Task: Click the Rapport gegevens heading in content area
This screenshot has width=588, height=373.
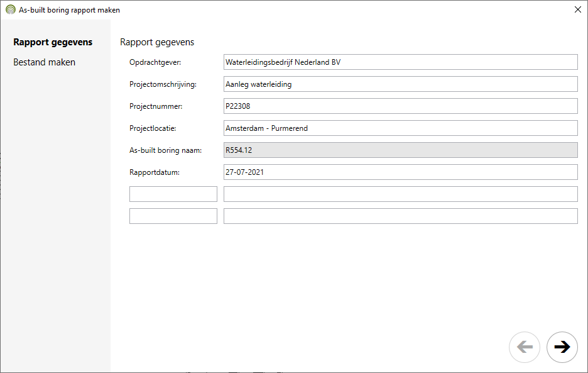Action: point(157,42)
